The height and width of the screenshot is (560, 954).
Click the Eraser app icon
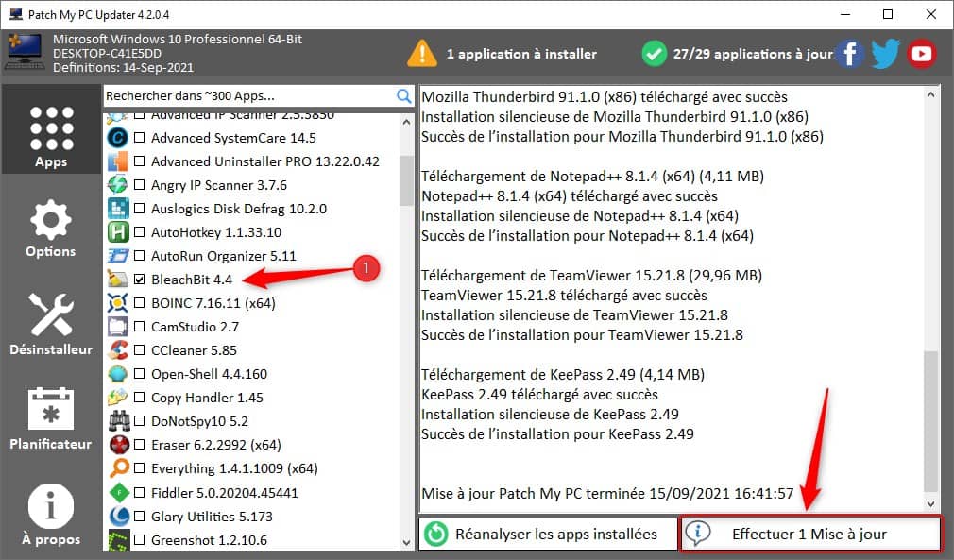point(117,445)
